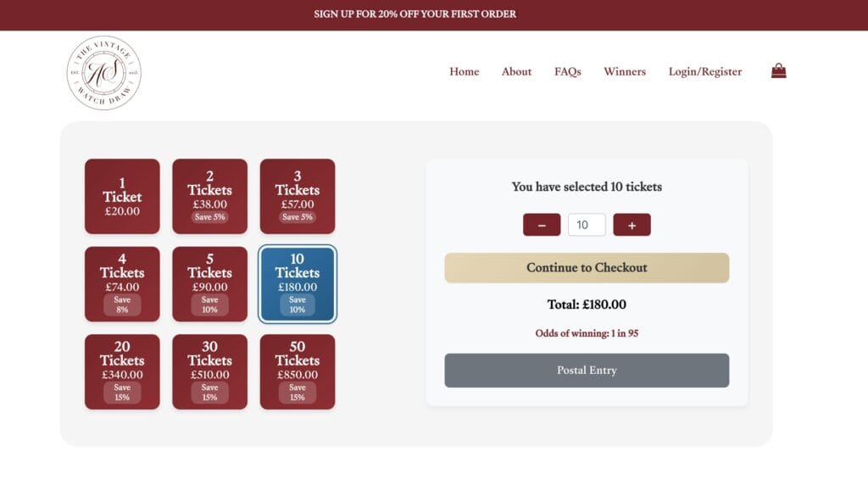Image resolution: width=868 pixels, height=480 pixels.
Task: Open the FAQs page
Action: pos(568,72)
